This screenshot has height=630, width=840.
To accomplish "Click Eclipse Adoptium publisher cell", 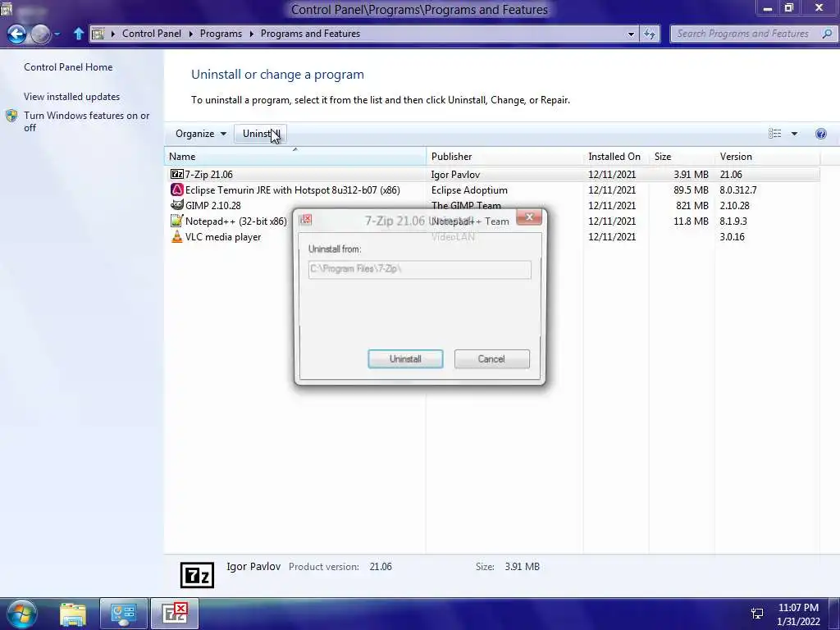I will click(x=469, y=189).
